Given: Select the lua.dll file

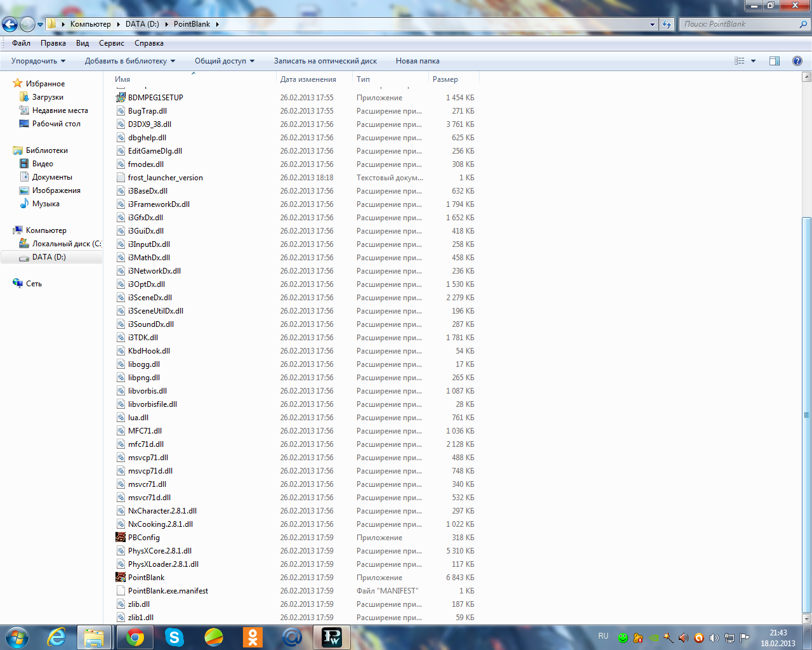Looking at the screenshot, I should [x=138, y=418].
